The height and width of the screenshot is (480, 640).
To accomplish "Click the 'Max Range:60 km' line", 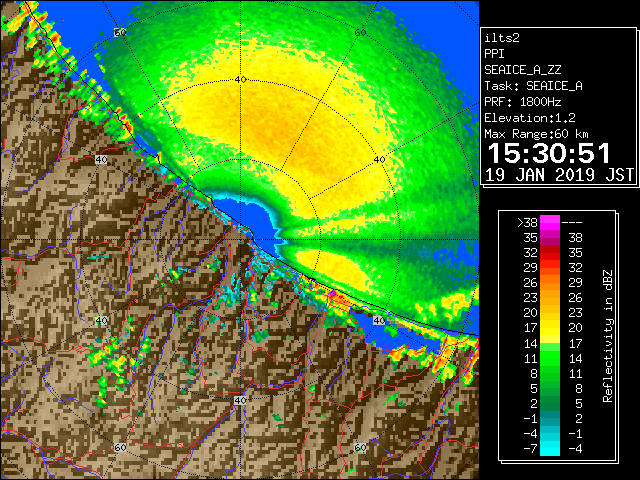I will click(x=537, y=134).
